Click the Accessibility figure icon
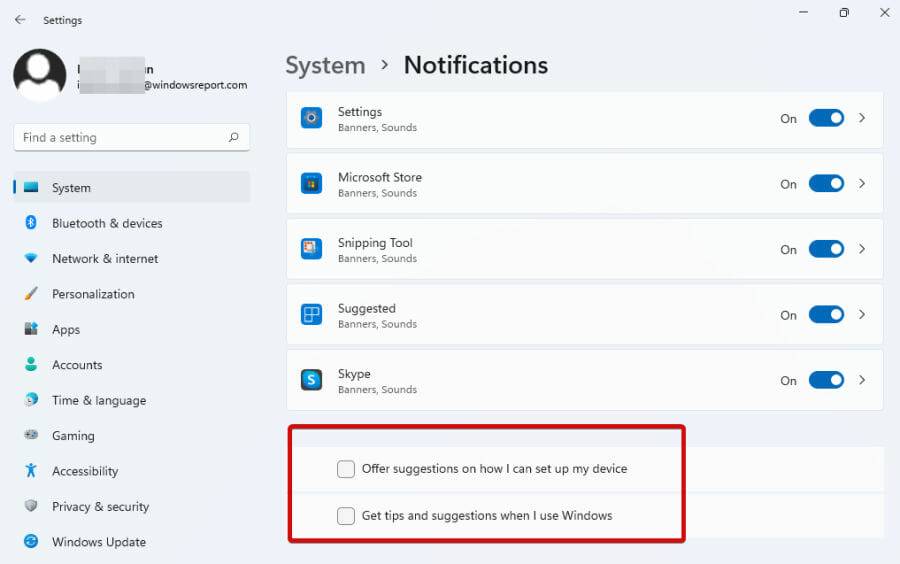The image size is (900, 564). point(31,470)
